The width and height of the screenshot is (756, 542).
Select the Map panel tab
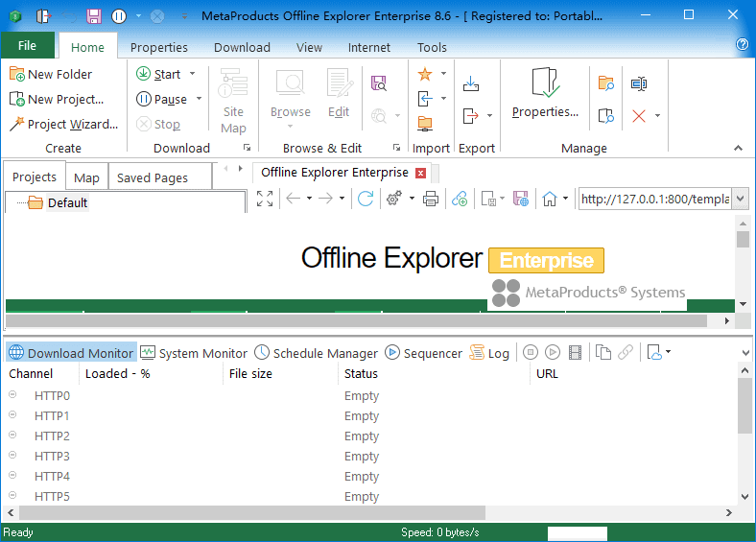[x=86, y=177]
